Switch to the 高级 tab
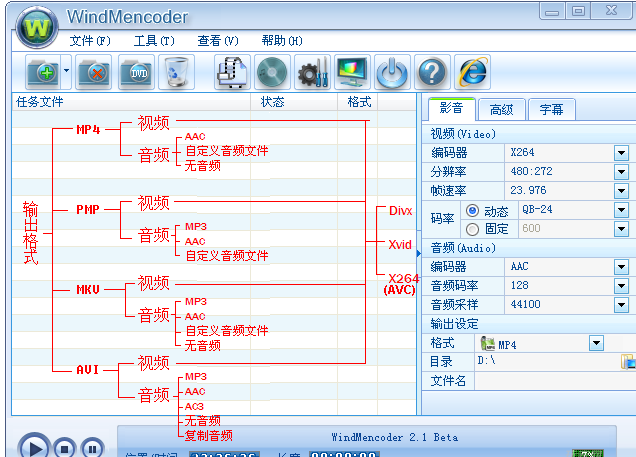This screenshot has height=457, width=636. 502,109
